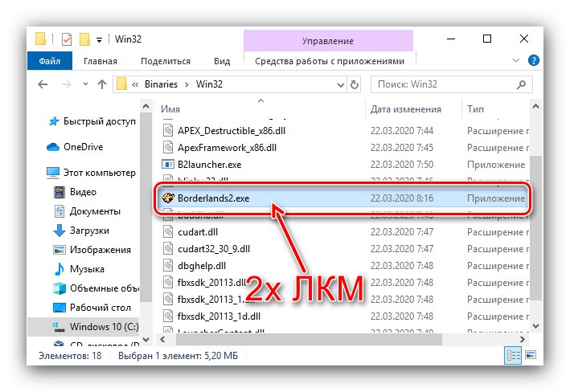Select the file cudart32_30_9.dll

tap(214, 249)
